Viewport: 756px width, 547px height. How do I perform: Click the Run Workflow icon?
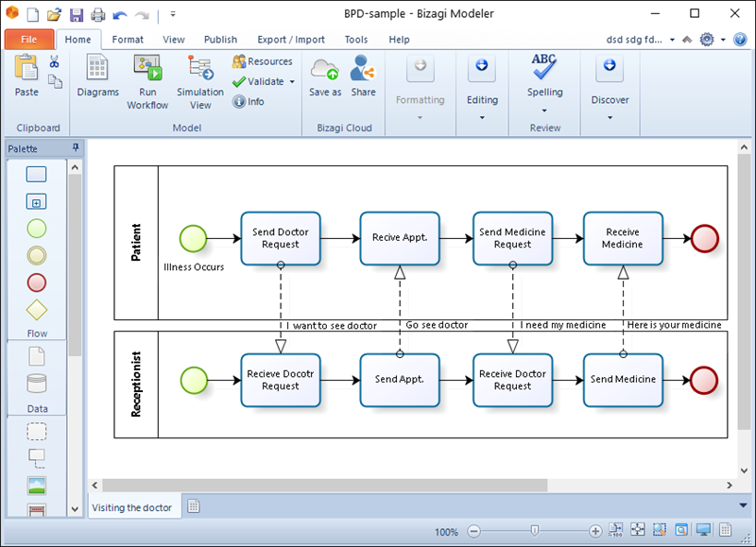[147, 68]
